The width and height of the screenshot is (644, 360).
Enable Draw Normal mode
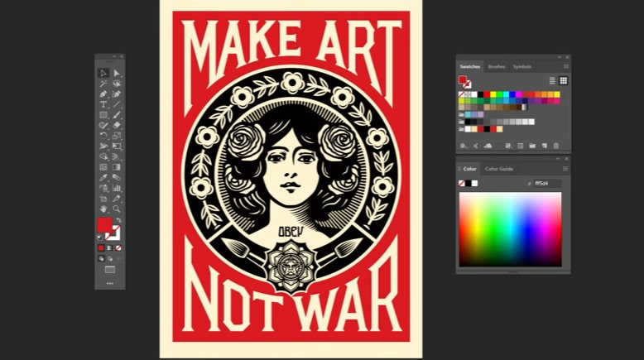click(x=101, y=258)
